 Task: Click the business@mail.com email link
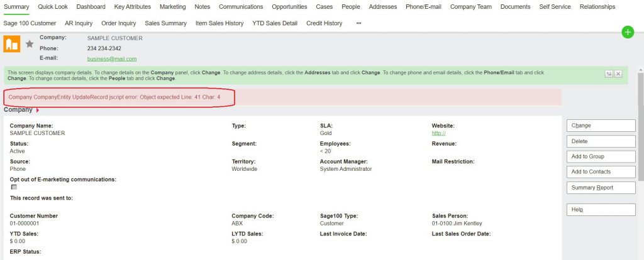tap(112, 58)
